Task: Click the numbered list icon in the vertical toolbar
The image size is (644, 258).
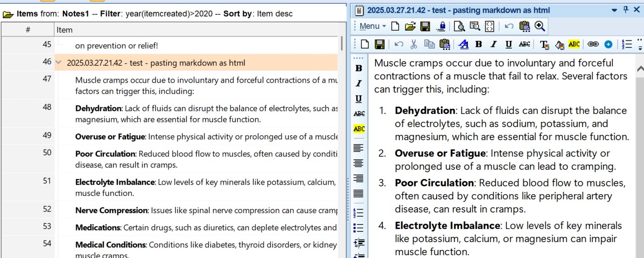Action: tap(359, 213)
